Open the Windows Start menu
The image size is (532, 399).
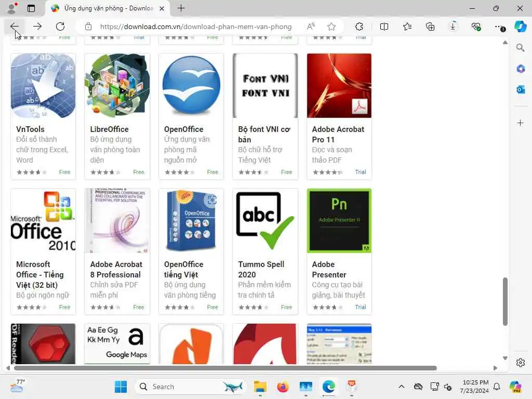(x=121, y=387)
